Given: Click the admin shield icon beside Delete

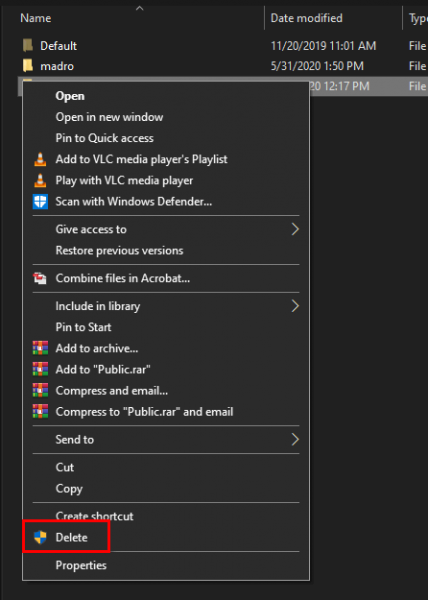Looking at the screenshot, I should click(40, 537).
